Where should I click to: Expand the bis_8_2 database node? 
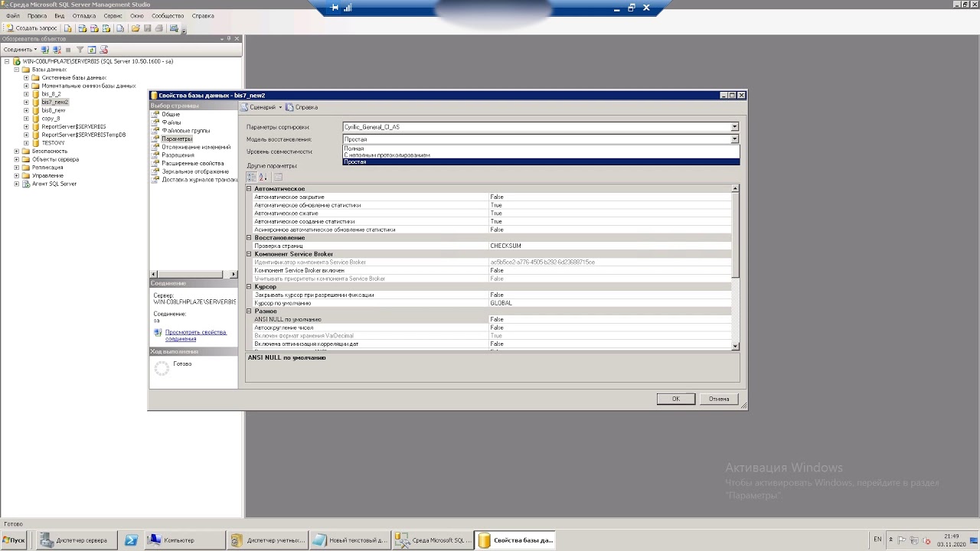26,94
